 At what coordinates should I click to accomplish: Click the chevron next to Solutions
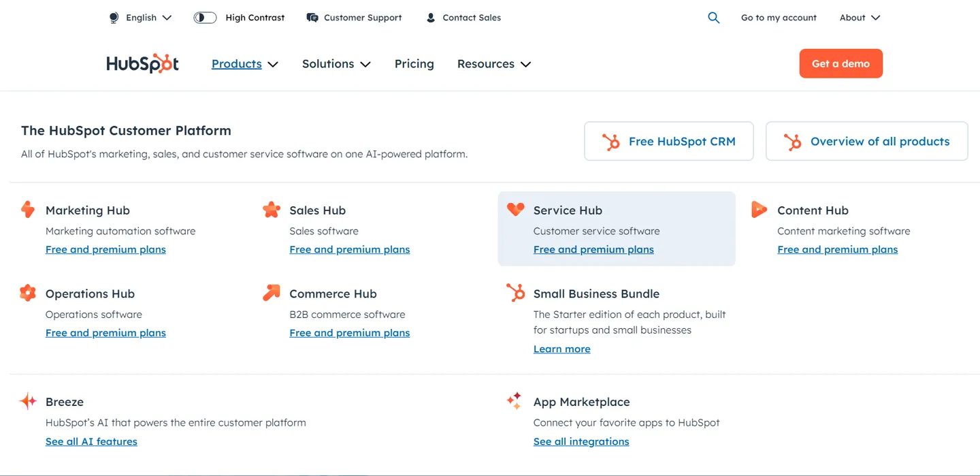[x=365, y=64]
